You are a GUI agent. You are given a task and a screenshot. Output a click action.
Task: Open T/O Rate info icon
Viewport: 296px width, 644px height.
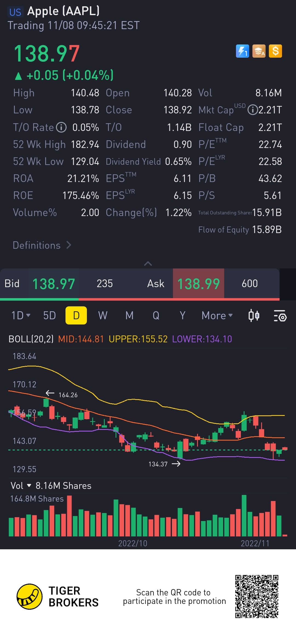coord(61,127)
